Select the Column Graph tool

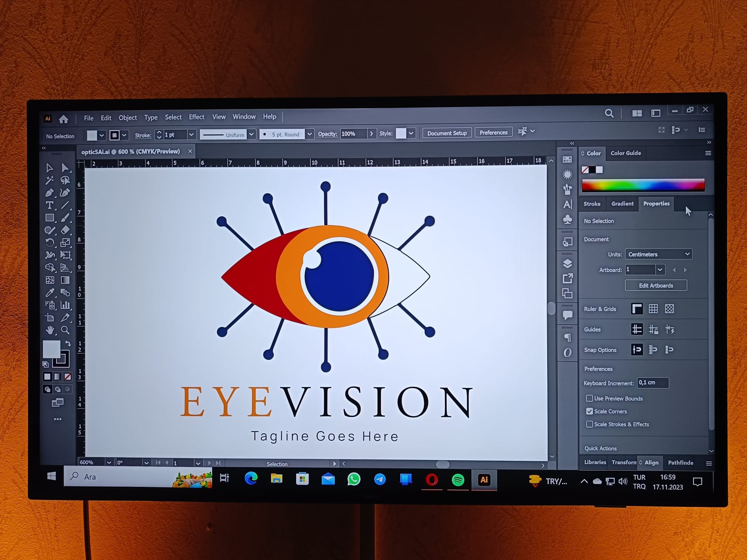65,305
